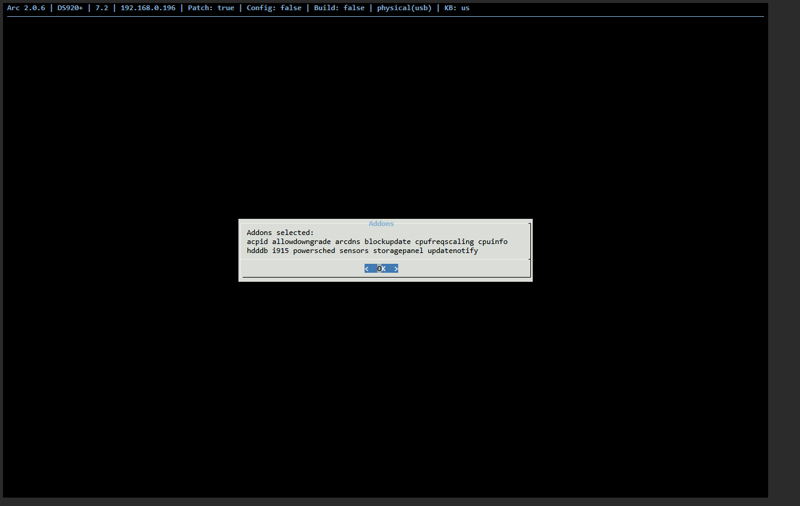800x506 pixels.
Task: Click the acpid addon name
Action: click(257, 242)
